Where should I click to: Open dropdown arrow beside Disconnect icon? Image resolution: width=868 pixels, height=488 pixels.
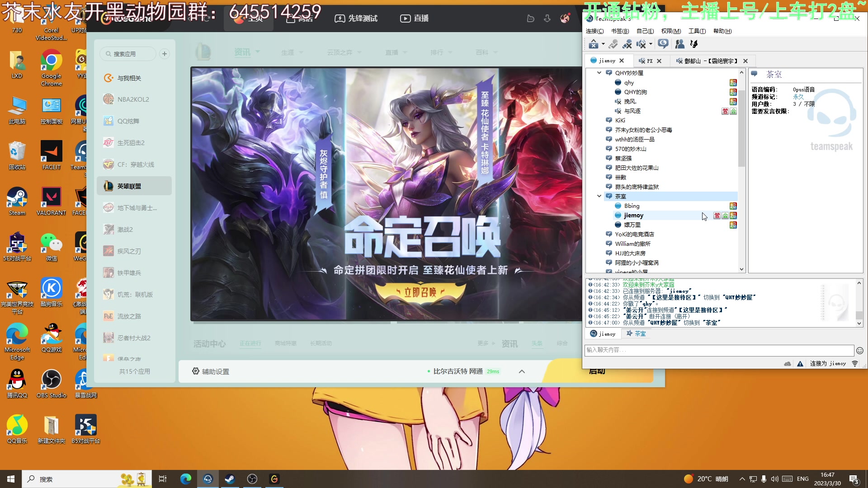click(x=603, y=44)
